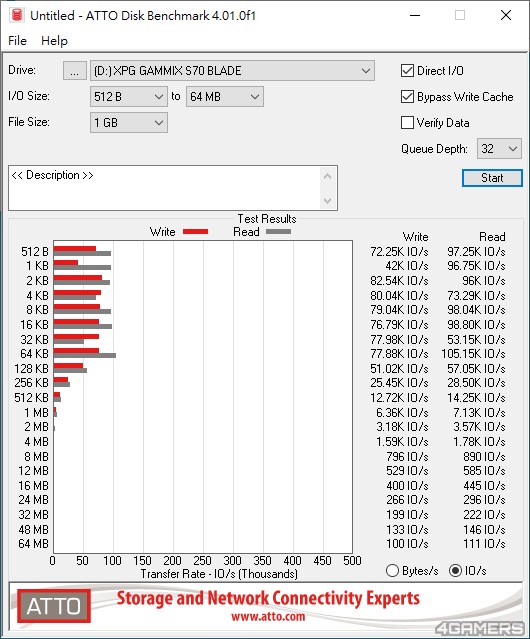Viewport: 530px width, 639px height.
Task: Select the Bytes/s radio button
Action: coord(392,571)
